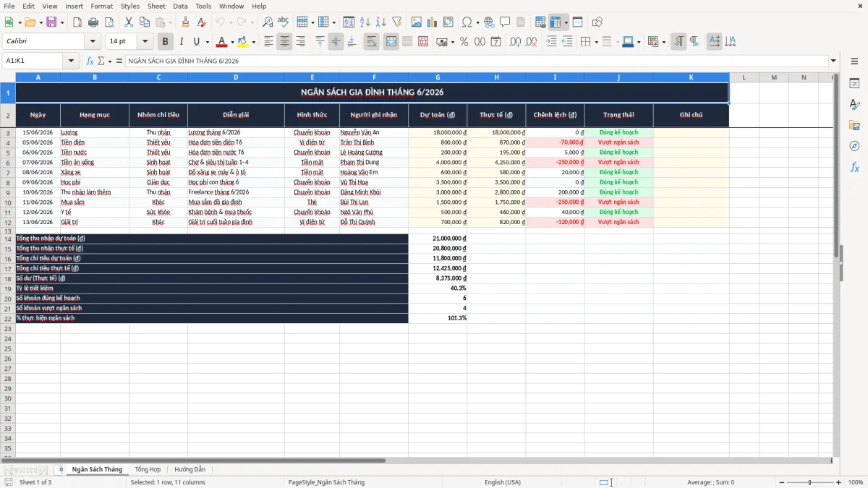868x488 pixels.
Task: Click the Print icon
Action: (x=93, y=22)
